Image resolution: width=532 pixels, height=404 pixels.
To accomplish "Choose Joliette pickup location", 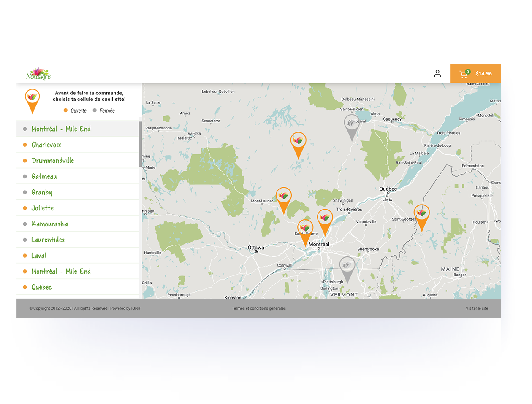I will tap(78, 208).
